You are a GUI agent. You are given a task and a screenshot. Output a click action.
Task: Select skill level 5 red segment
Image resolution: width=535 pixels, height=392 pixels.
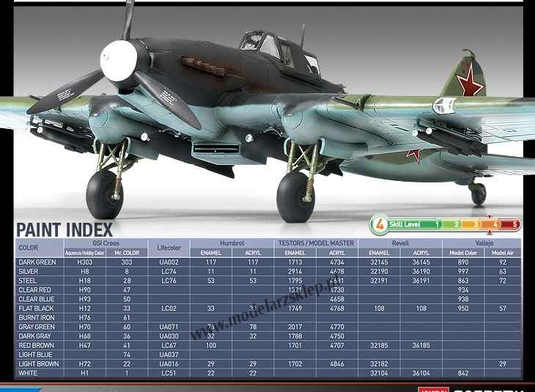click(514, 224)
